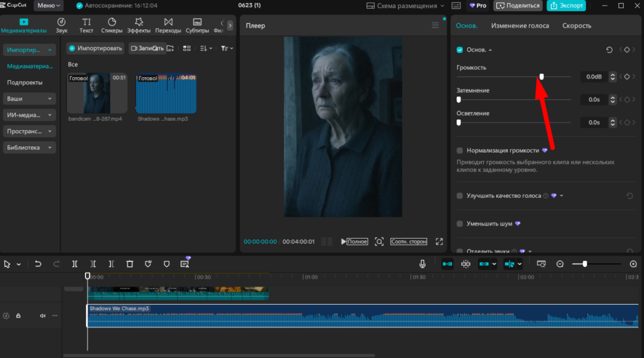Click the undo arrow in timeline toolbar
This screenshot has width=644, height=358.
pos(38,264)
